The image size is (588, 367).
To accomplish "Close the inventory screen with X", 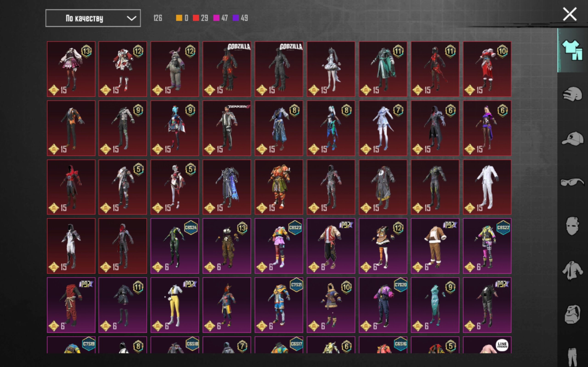I will click(570, 14).
